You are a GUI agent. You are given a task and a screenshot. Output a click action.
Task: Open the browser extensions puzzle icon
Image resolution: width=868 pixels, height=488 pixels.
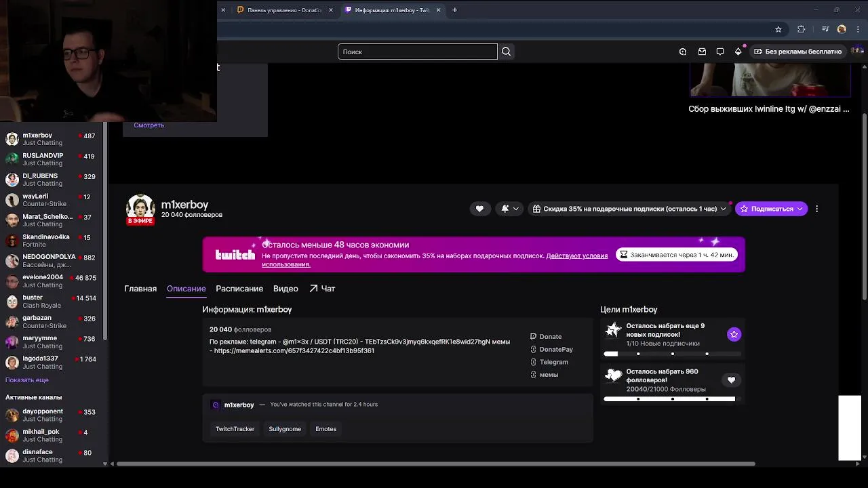tap(802, 29)
